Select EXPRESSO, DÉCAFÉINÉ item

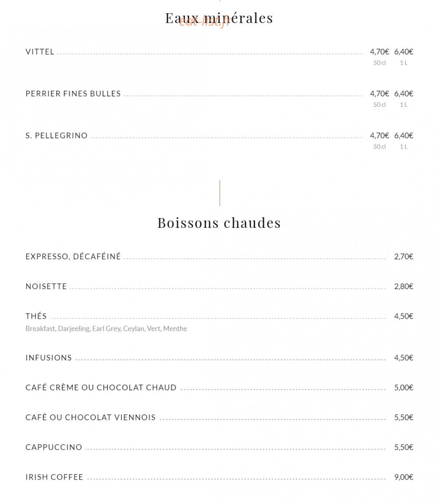73,257
